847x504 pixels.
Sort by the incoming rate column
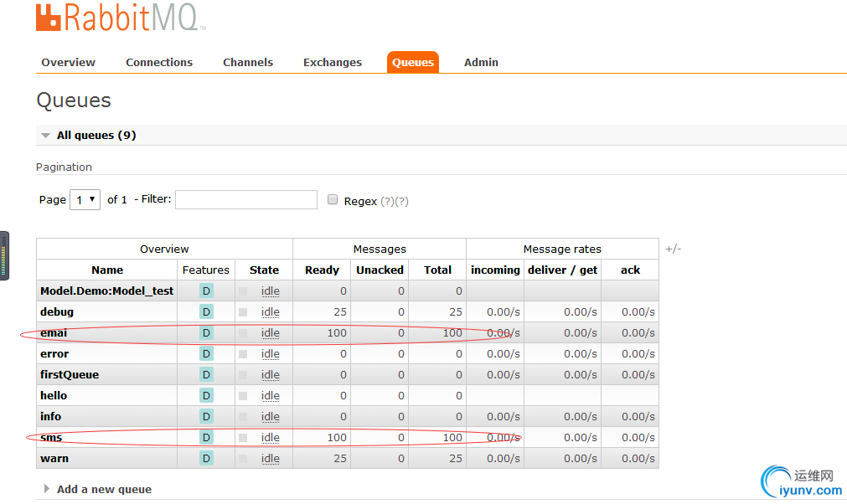pos(495,270)
